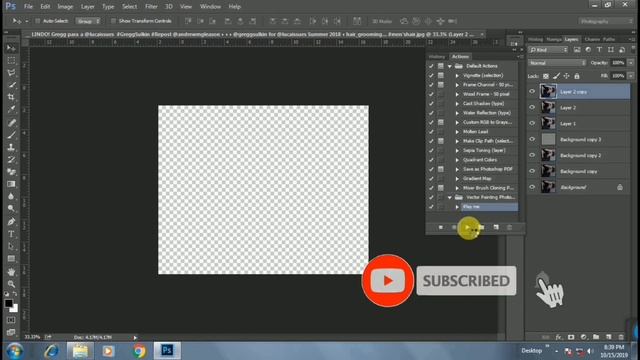The image size is (640, 360).
Task: Toggle Vignette (selection) action checkmark
Action: [431, 76]
